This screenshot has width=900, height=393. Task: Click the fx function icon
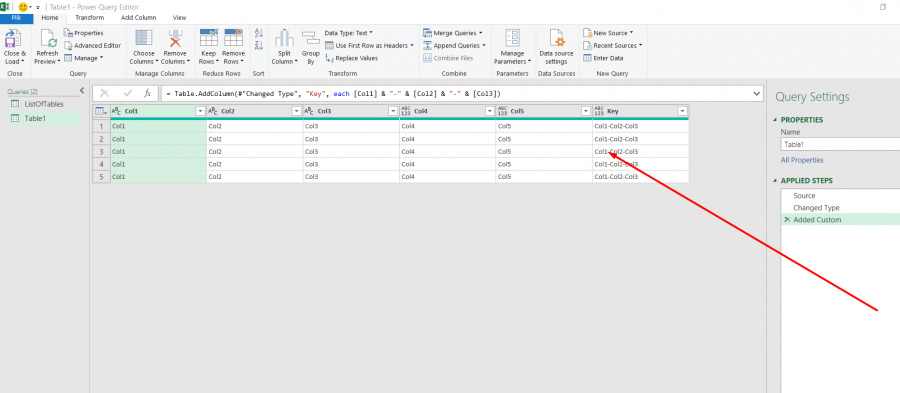click(148, 93)
